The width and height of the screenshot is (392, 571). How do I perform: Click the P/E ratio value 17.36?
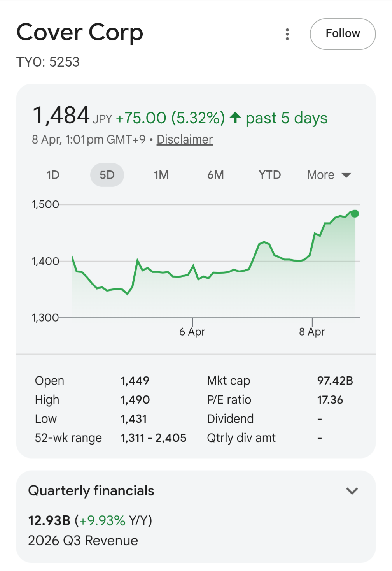[x=330, y=400]
